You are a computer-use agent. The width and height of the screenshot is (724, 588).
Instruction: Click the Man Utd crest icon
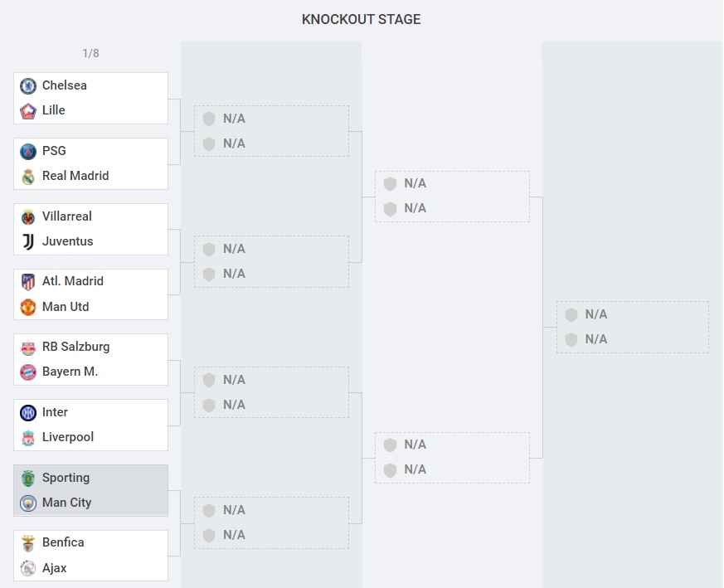point(28,307)
